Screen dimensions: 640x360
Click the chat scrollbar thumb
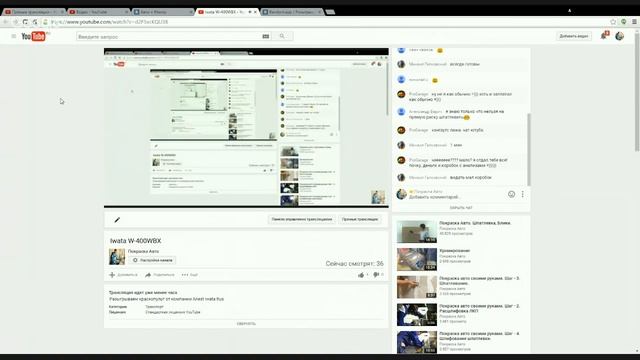[x=529, y=149]
